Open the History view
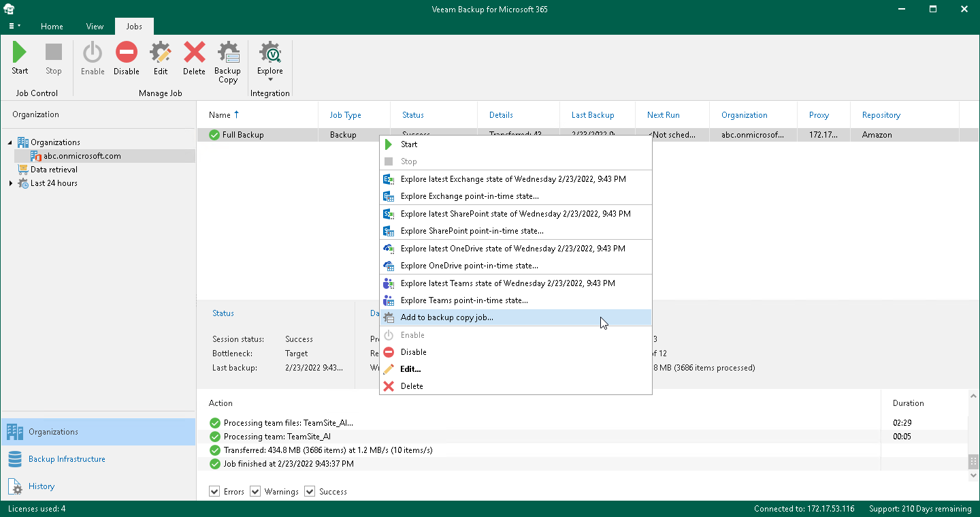980x517 pixels. click(98, 486)
